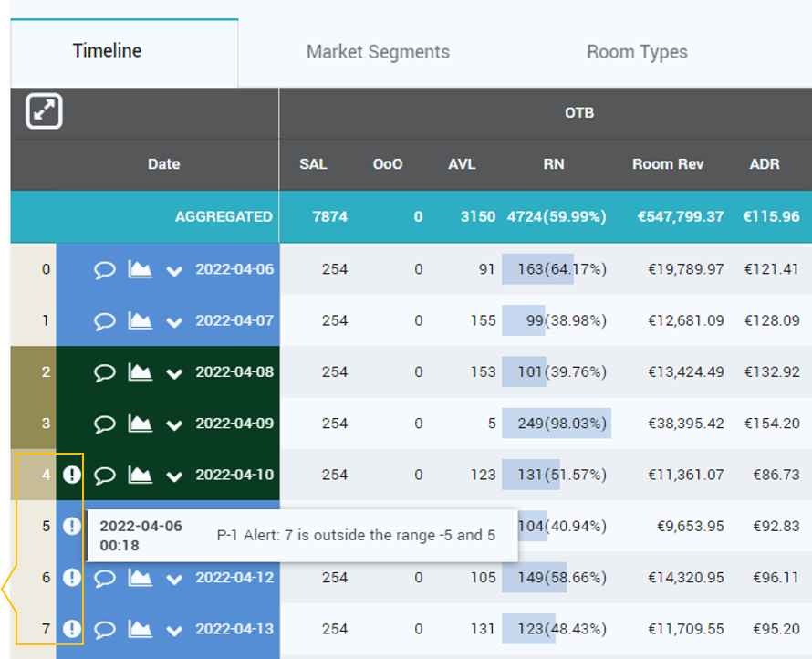
Task: Open chart icon for 2022-04-07
Action: point(140,320)
